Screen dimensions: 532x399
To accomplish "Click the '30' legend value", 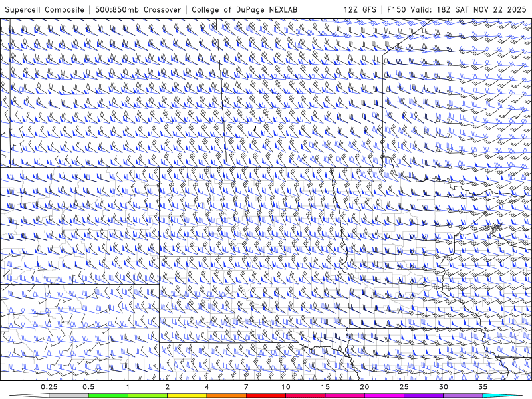I will (444, 387).
